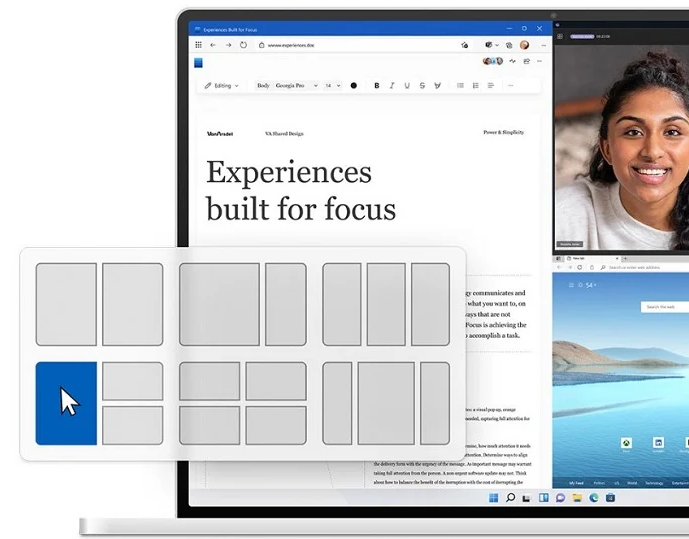The width and height of the screenshot is (689, 539).
Task: Choose the highlighted blue left-half snap zone
Action: point(66,403)
